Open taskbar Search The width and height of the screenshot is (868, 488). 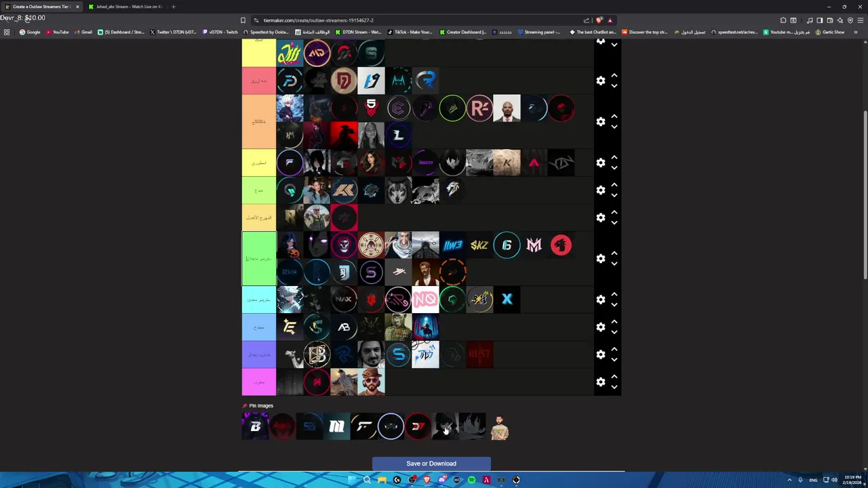(x=367, y=480)
